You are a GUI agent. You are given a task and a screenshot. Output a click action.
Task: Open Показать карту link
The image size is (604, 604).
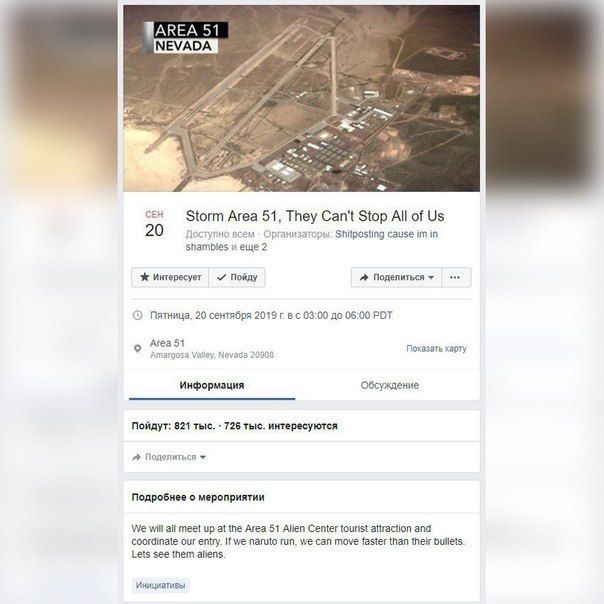(x=436, y=349)
